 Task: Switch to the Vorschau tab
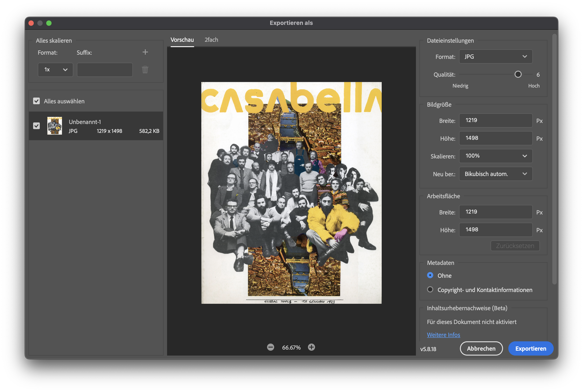coord(182,40)
